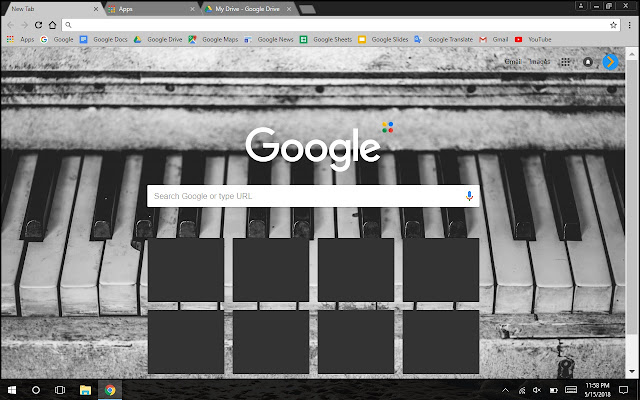640x400 pixels.
Task: Close the My Drive tab
Action: pos(289,9)
